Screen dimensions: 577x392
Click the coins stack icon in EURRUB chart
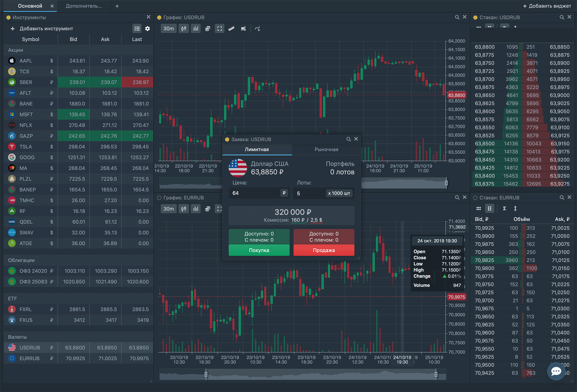(x=208, y=209)
